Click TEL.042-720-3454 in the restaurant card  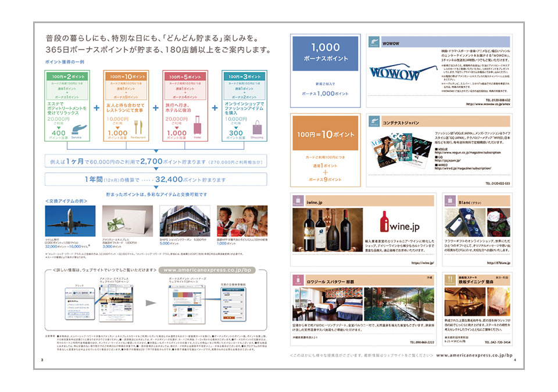[498, 342]
